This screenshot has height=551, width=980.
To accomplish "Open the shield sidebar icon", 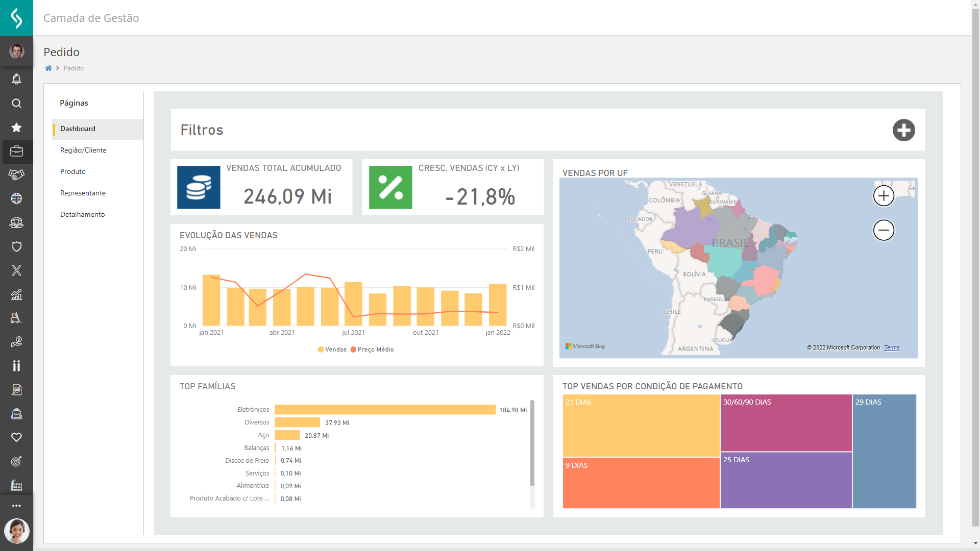I will (16, 246).
